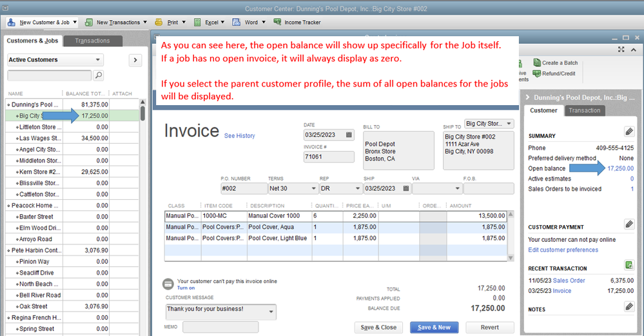The height and width of the screenshot is (336, 644).
Task: Click Refund/Credit icon
Action: click(536, 74)
